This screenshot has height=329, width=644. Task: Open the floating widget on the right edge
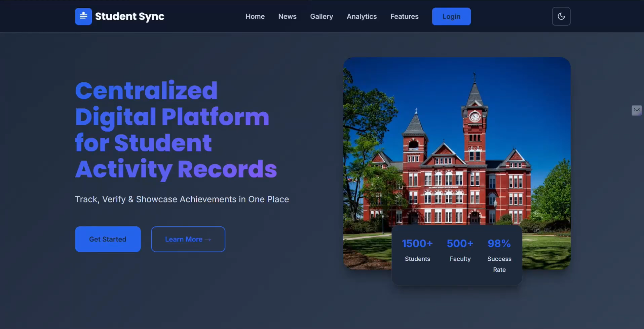636,110
